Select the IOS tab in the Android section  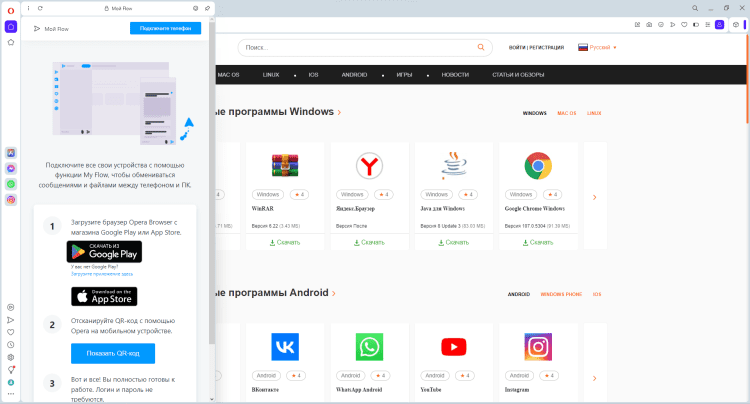tap(597, 294)
